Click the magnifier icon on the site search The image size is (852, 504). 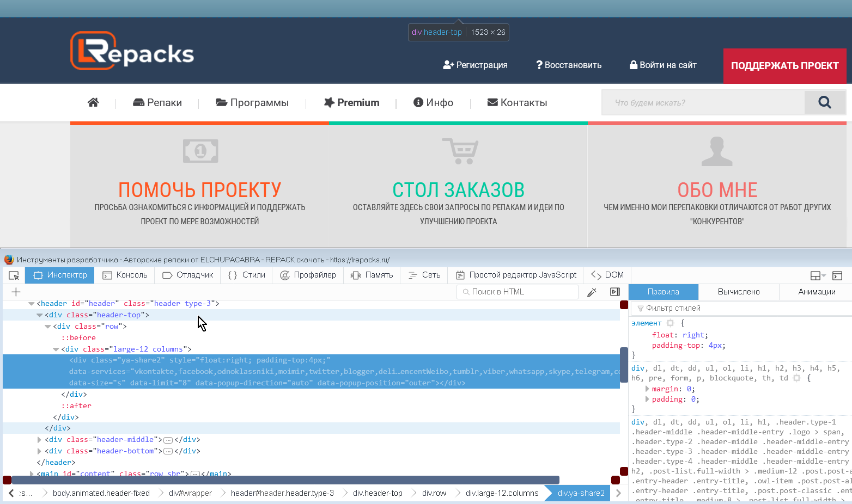click(824, 102)
